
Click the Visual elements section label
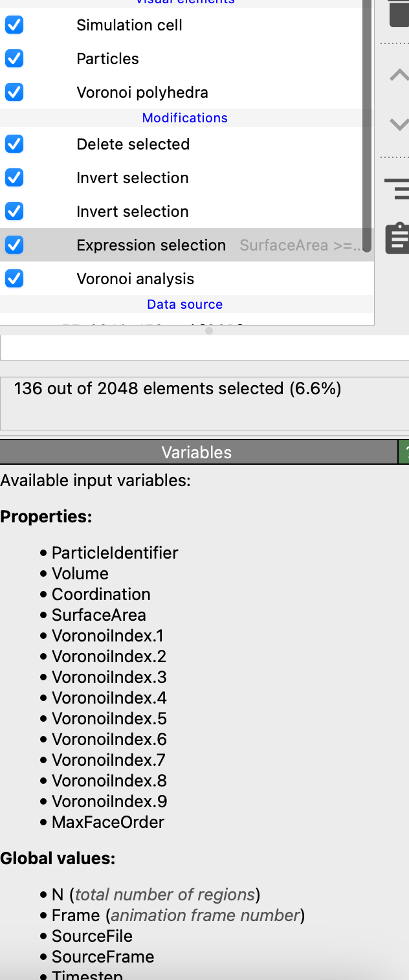[184, 2]
